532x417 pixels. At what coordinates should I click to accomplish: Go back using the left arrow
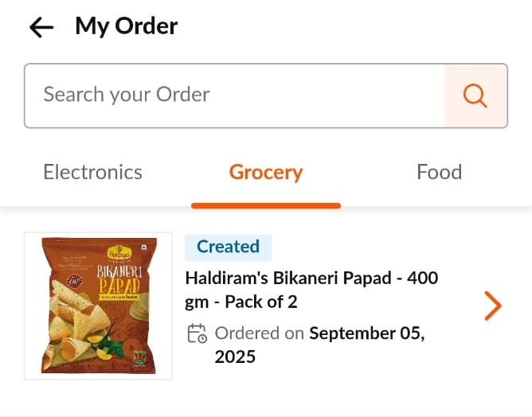coord(41,27)
